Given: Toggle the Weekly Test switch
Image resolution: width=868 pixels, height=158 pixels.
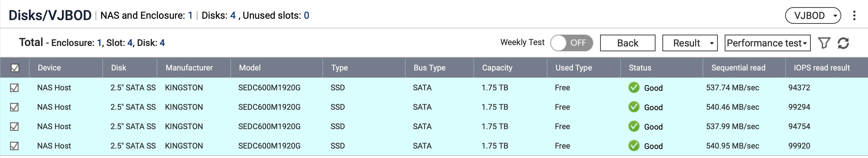Looking at the screenshot, I should (572, 43).
